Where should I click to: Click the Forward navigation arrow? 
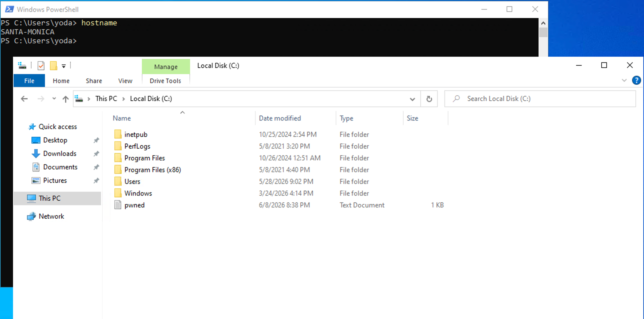(41, 99)
